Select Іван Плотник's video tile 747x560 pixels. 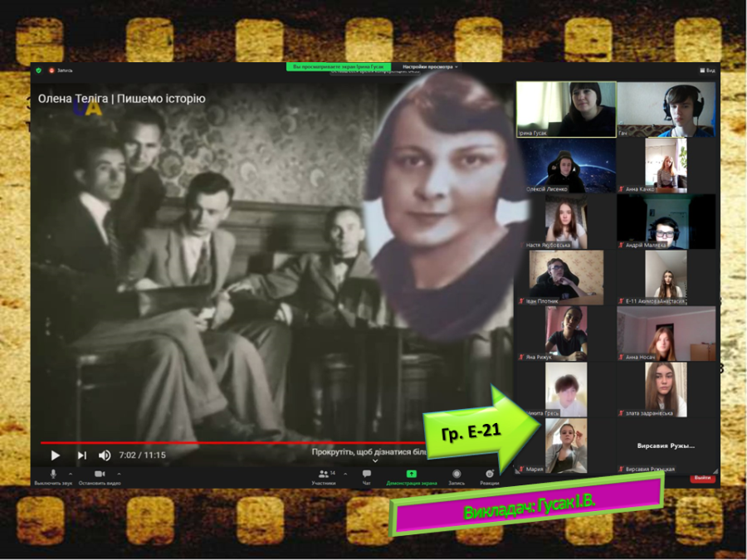pyautogui.click(x=566, y=278)
